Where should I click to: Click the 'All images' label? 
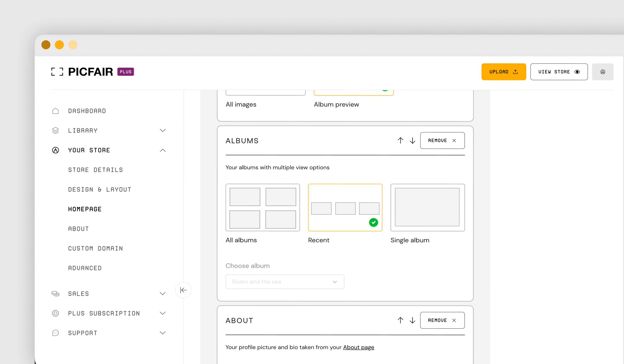[241, 104]
